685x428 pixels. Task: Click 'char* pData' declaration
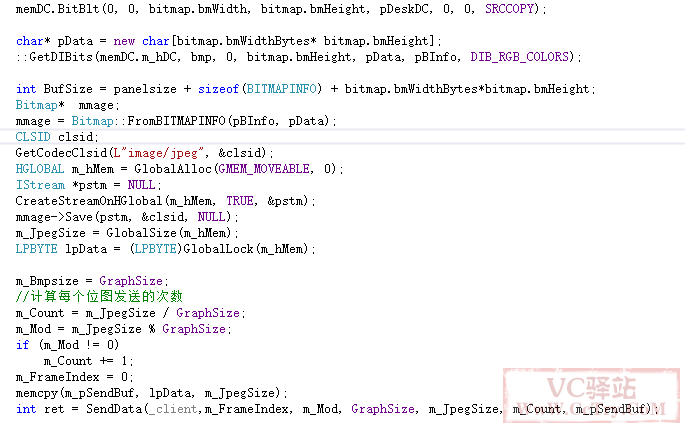tap(54, 41)
